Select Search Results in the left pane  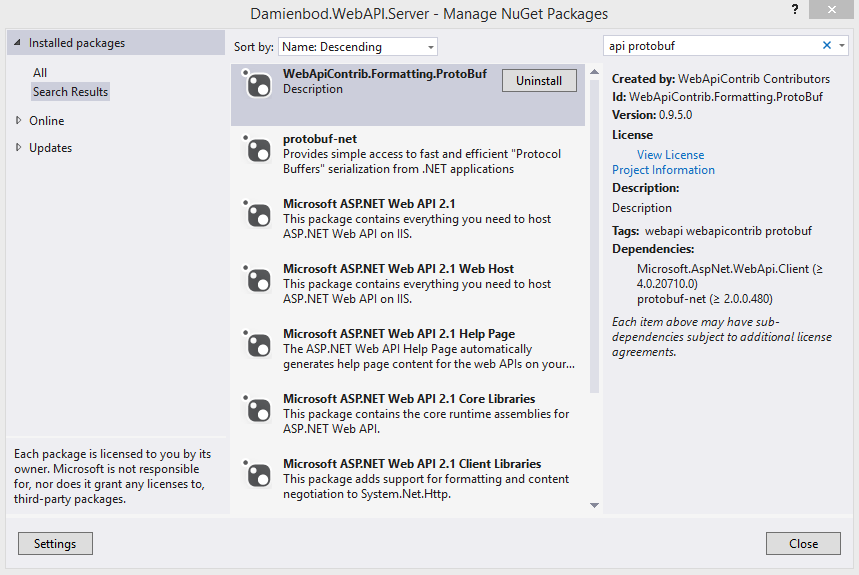(x=70, y=92)
